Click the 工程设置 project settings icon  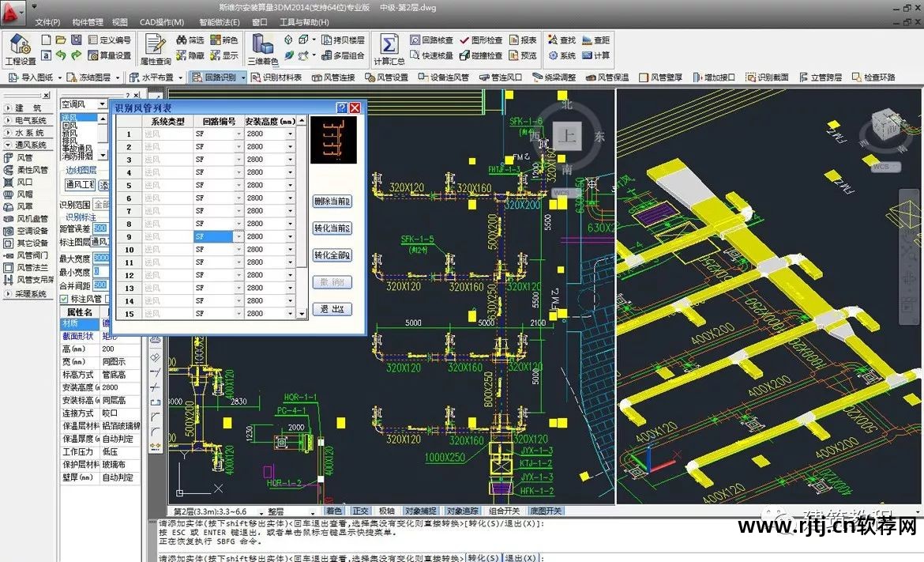[20, 47]
